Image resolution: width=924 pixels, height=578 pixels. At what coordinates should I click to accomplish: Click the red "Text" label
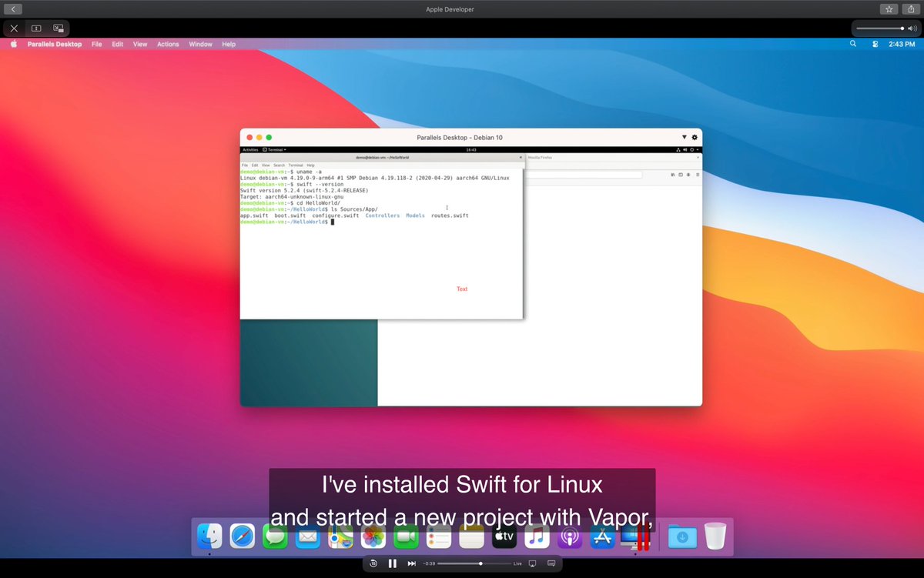coord(462,289)
